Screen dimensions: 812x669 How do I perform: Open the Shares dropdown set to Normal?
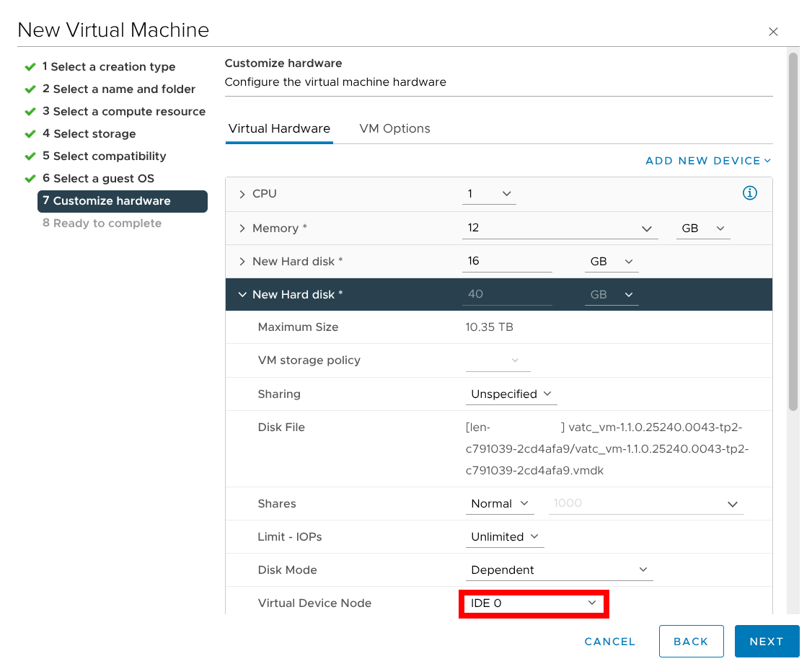[x=499, y=504]
